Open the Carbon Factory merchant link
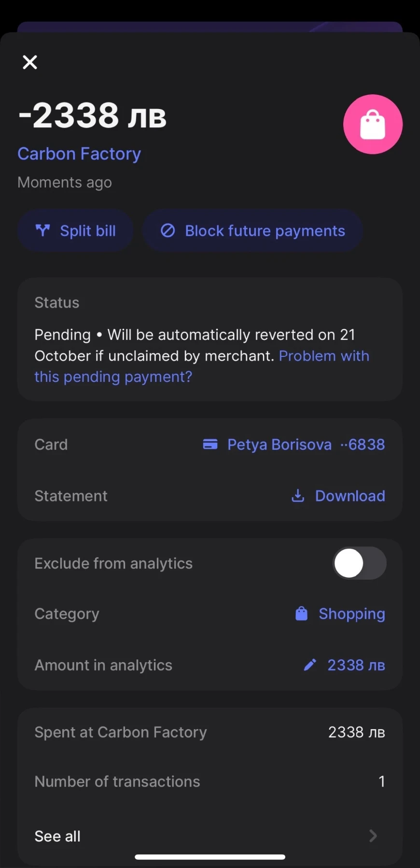Viewport: 420px width, 868px height. click(79, 154)
